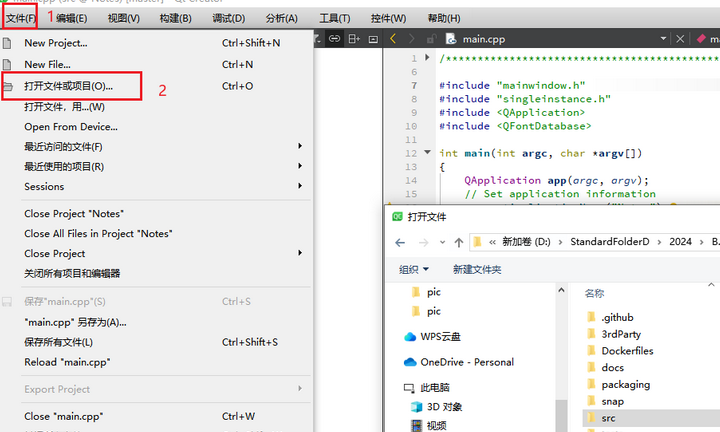
Task: Choose Close All Files in Project "Notes"
Action: coord(157,234)
